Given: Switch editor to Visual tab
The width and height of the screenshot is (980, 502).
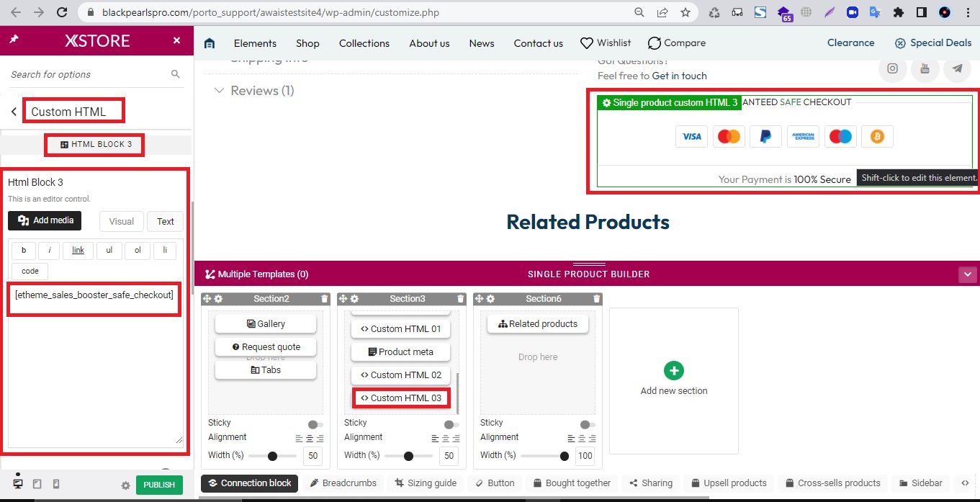Looking at the screenshot, I should [122, 222].
